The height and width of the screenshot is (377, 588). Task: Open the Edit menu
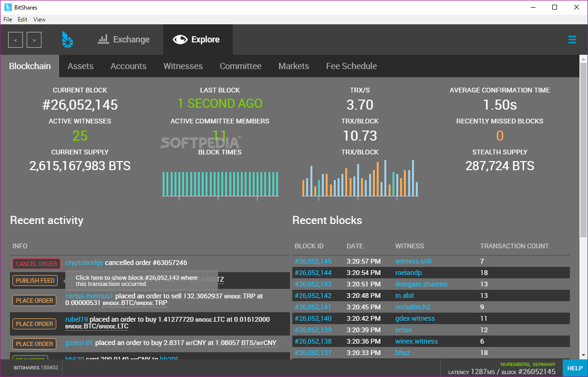[x=22, y=20]
